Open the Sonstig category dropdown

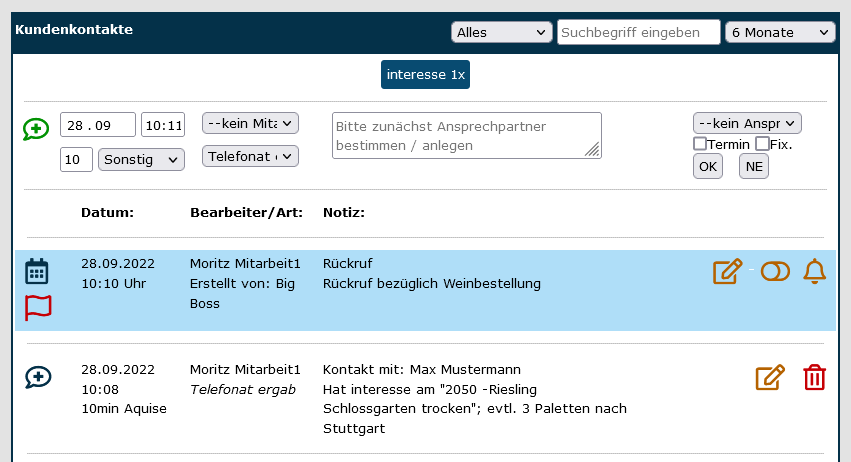click(x=141, y=159)
